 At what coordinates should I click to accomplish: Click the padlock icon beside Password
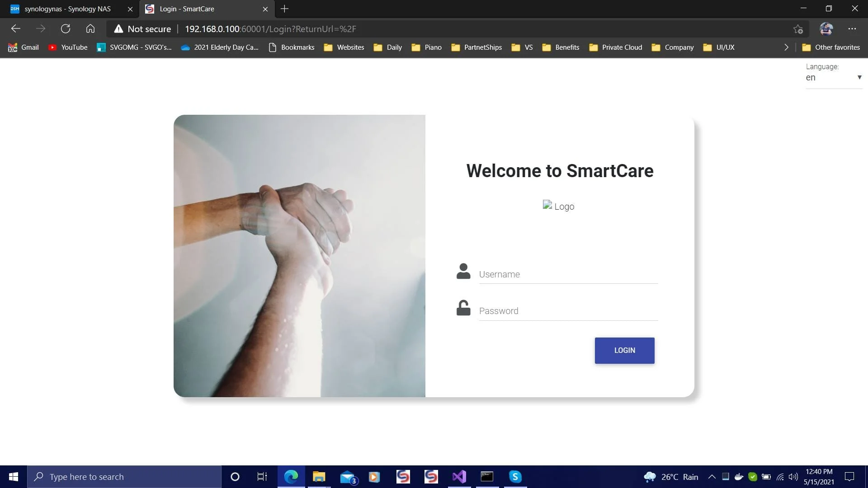pos(463,308)
